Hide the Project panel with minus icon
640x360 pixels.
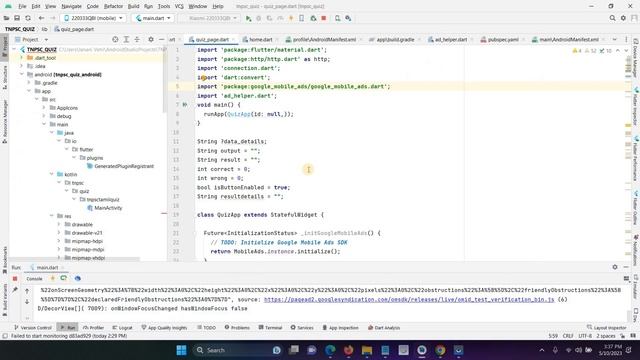tap(162, 40)
